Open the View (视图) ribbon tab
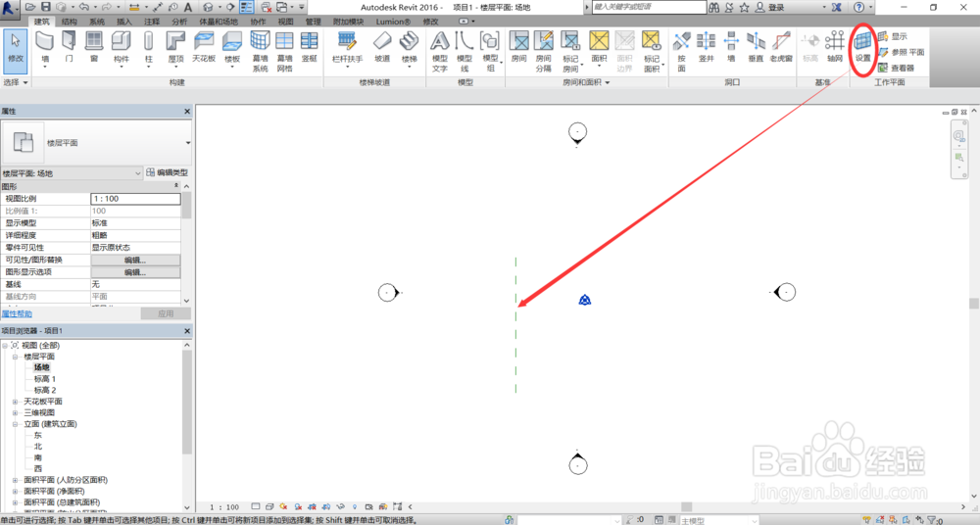980x525 pixels. point(285,22)
